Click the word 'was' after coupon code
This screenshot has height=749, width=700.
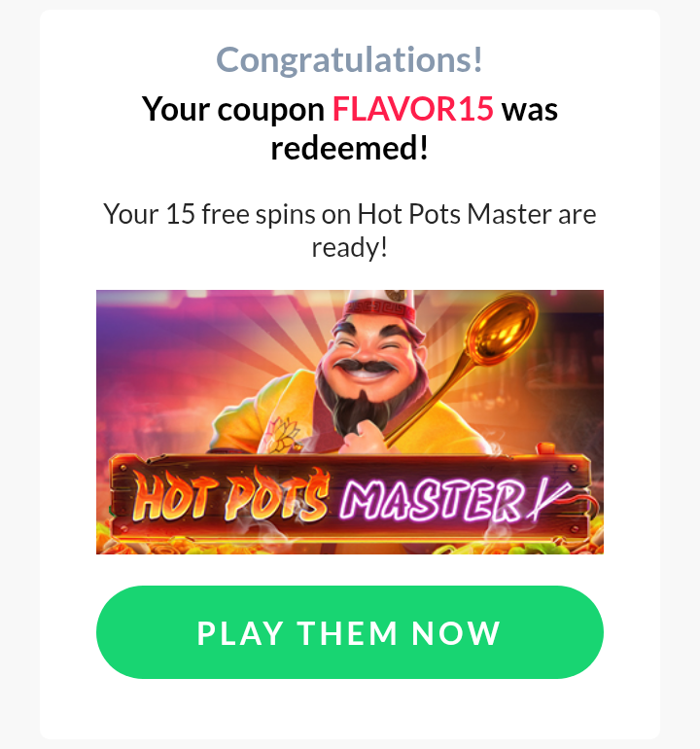530,110
